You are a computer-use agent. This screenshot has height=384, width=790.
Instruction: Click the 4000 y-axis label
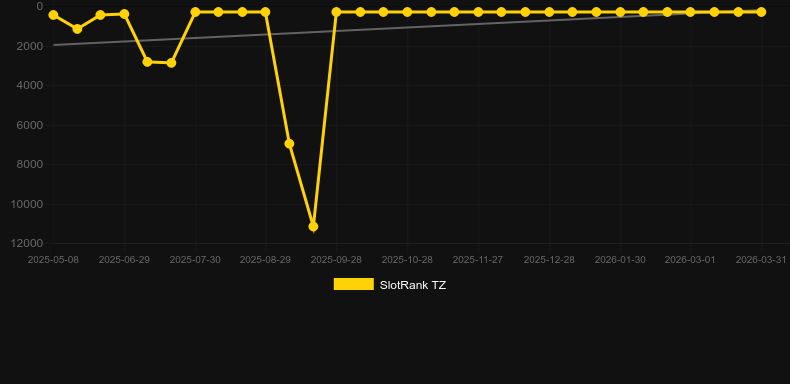(x=30, y=85)
